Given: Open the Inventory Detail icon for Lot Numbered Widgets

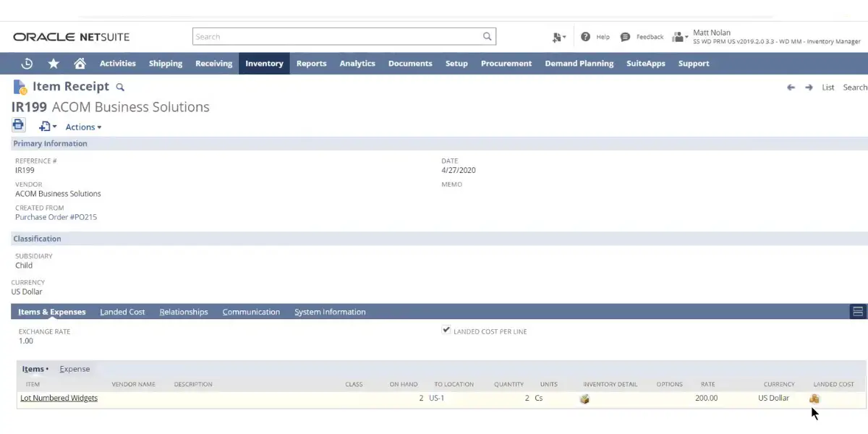Looking at the screenshot, I should [x=584, y=399].
